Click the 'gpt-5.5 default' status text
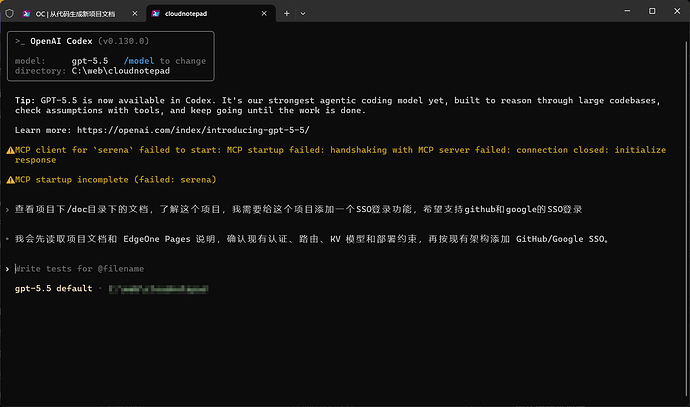The height and width of the screenshot is (407, 690). [54, 288]
